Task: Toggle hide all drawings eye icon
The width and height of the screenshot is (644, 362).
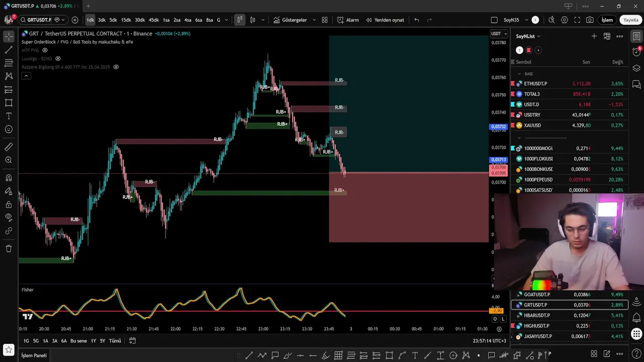Action: [x=9, y=217]
